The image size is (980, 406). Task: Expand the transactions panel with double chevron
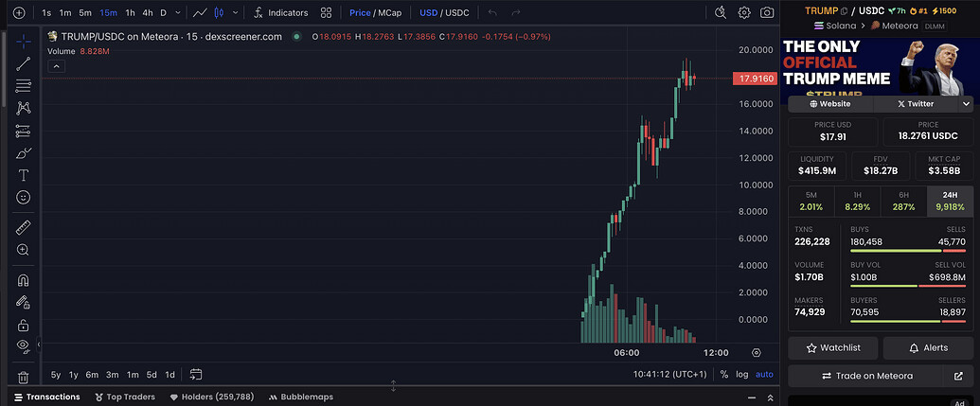770,397
